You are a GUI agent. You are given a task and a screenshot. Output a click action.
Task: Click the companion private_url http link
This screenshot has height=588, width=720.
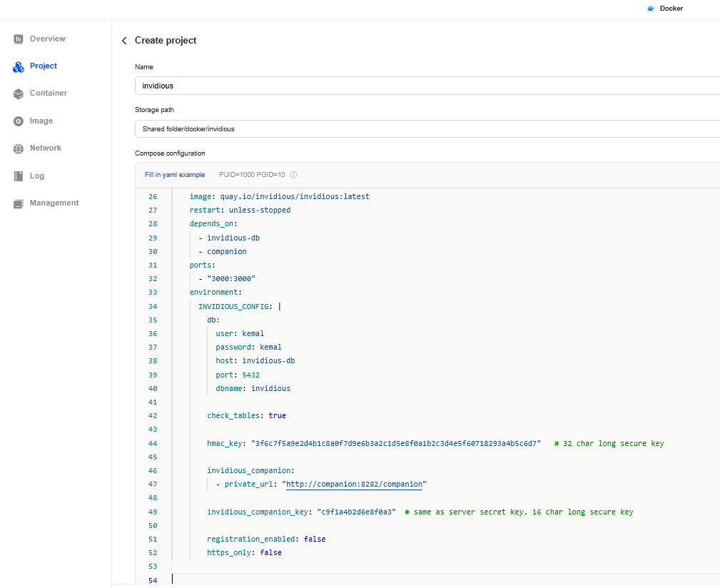354,485
